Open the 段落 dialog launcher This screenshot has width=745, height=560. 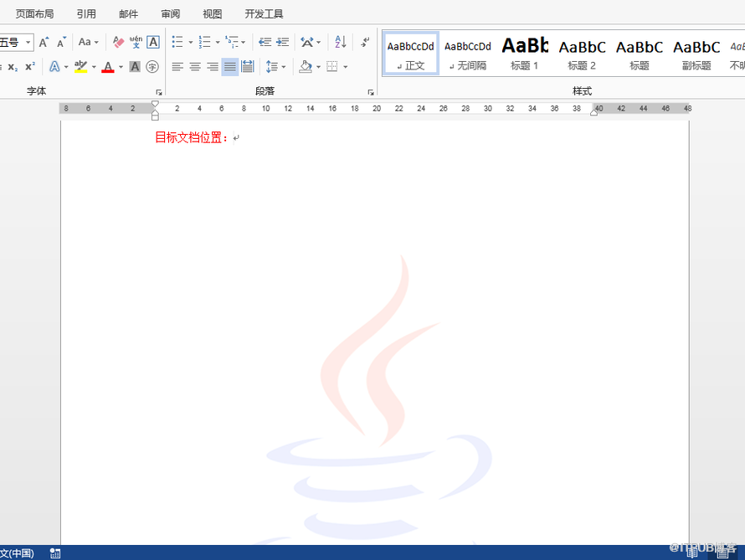[371, 93]
